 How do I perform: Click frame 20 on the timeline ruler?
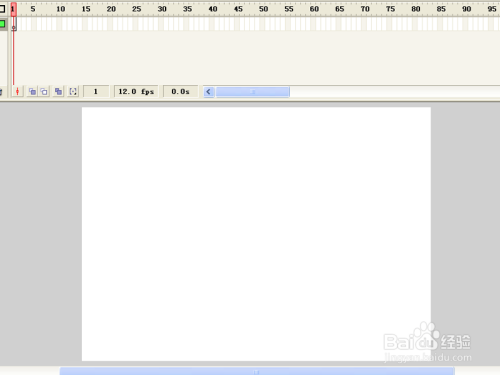pyautogui.click(x=111, y=9)
